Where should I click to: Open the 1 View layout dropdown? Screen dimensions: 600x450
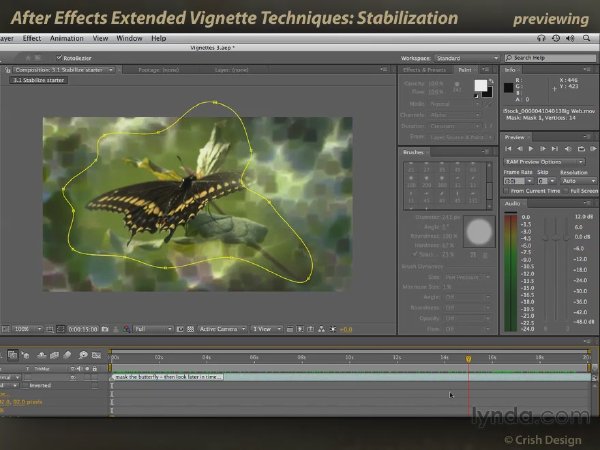(x=266, y=329)
